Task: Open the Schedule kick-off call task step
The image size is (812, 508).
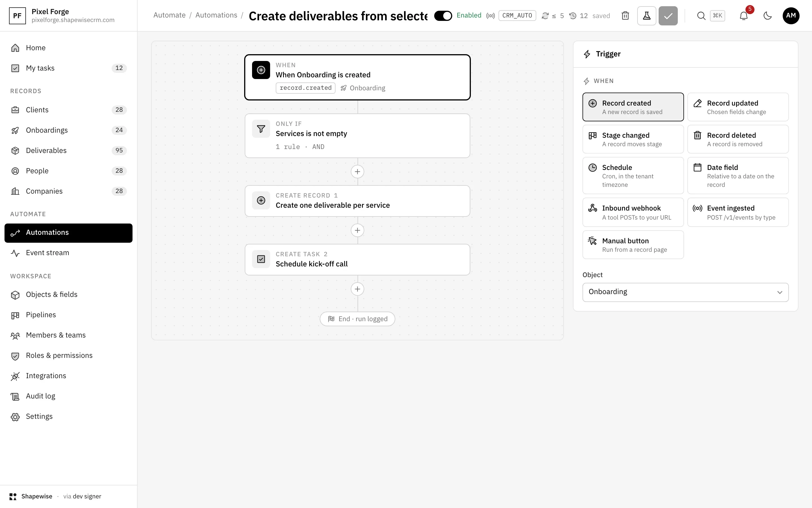Action: (x=357, y=260)
